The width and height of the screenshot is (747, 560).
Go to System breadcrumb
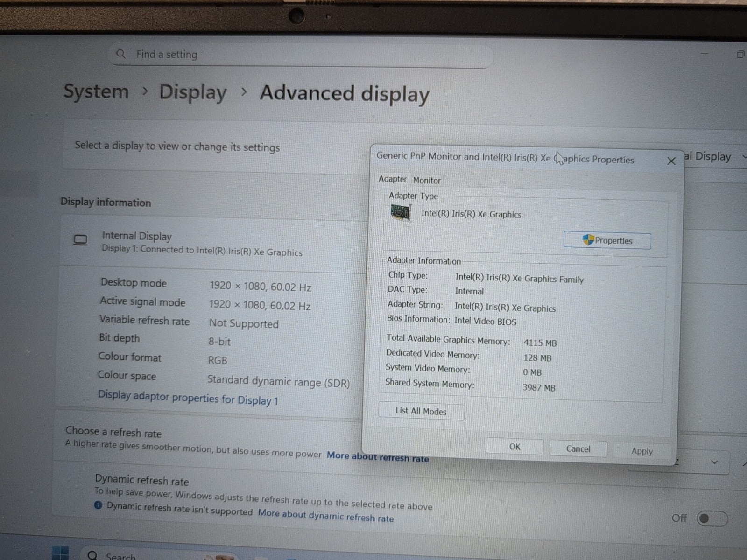coord(96,91)
